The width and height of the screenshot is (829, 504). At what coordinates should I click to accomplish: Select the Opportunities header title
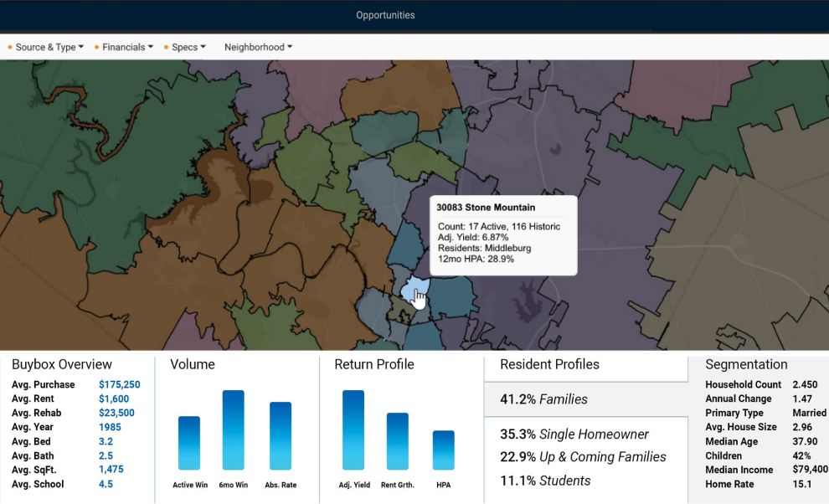pyautogui.click(x=385, y=15)
